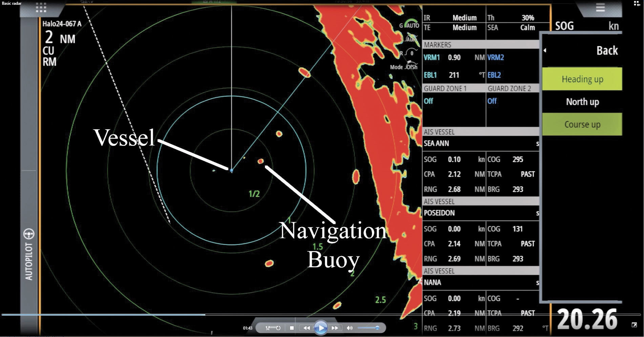Toggle the shuffle playback icon

click(268, 328)
